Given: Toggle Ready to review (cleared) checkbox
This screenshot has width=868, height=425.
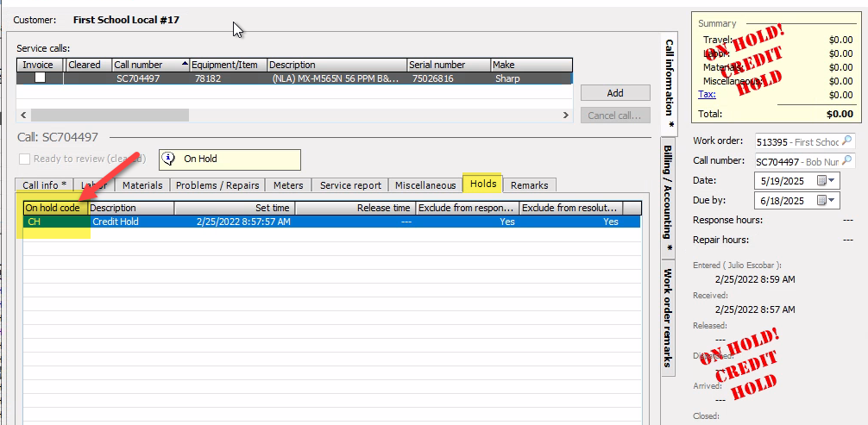Looking at the screenshot, I should coord(24,159).
